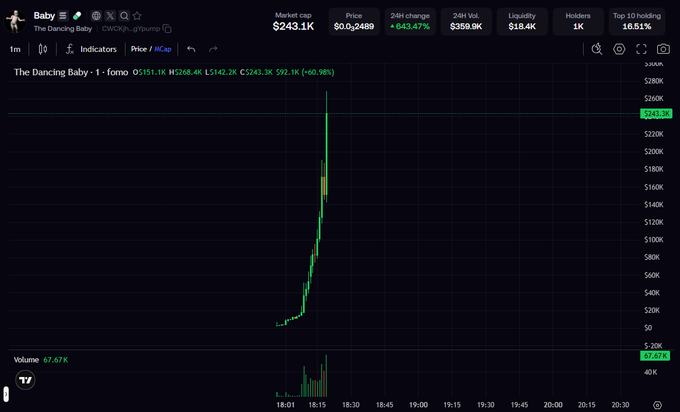Click the chart legend title The Dancing Baby · 1 · fomo
The width and height of the screenshot is (680, 412).
click(x=71, y=72)
